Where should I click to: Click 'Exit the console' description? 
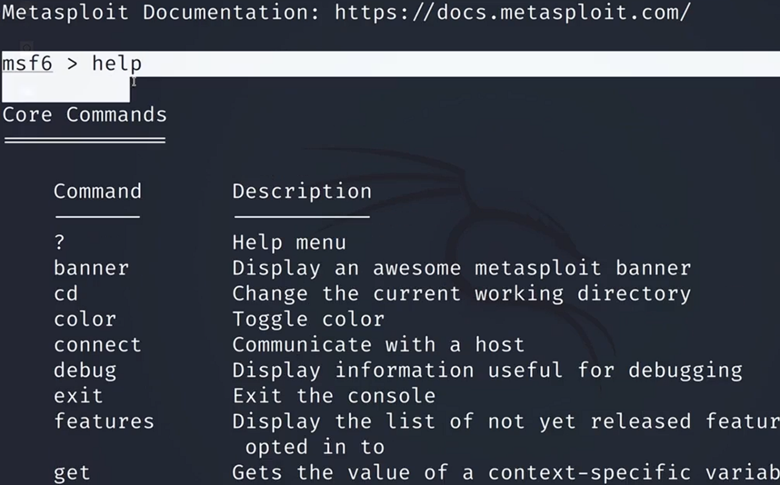tap(334, 396)
